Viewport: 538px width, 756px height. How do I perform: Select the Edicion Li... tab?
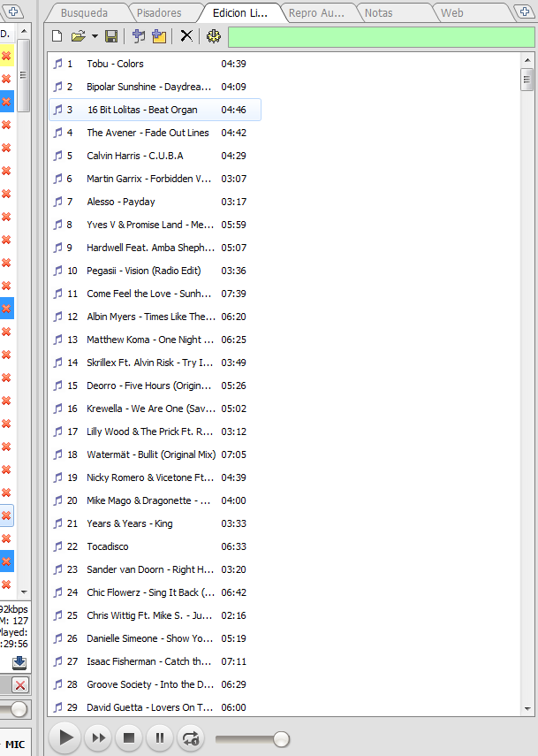[x=240, y=13]
